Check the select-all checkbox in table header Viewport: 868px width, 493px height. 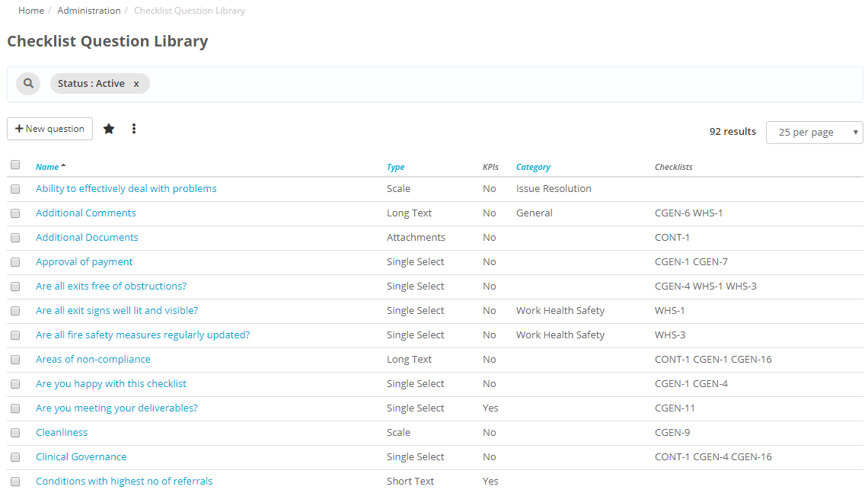point(15,165)
